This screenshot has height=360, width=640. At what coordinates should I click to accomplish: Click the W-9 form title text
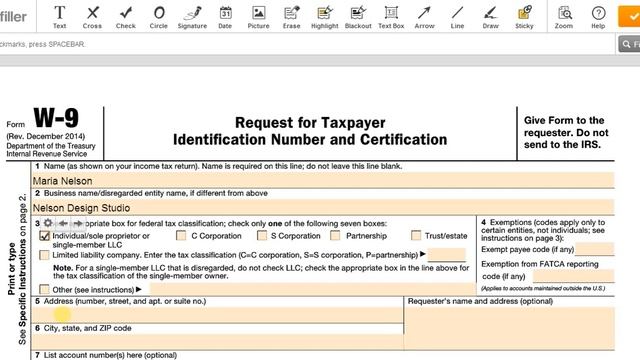(56, 118)
